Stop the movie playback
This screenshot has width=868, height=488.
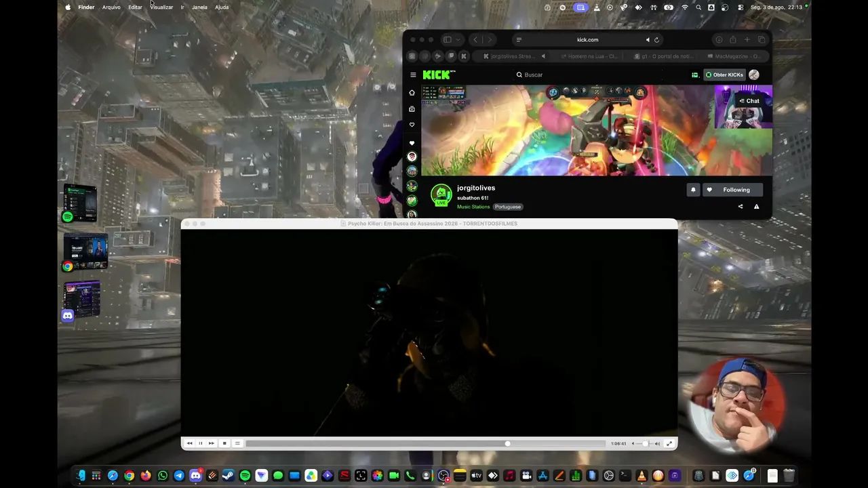coord(224,443)
